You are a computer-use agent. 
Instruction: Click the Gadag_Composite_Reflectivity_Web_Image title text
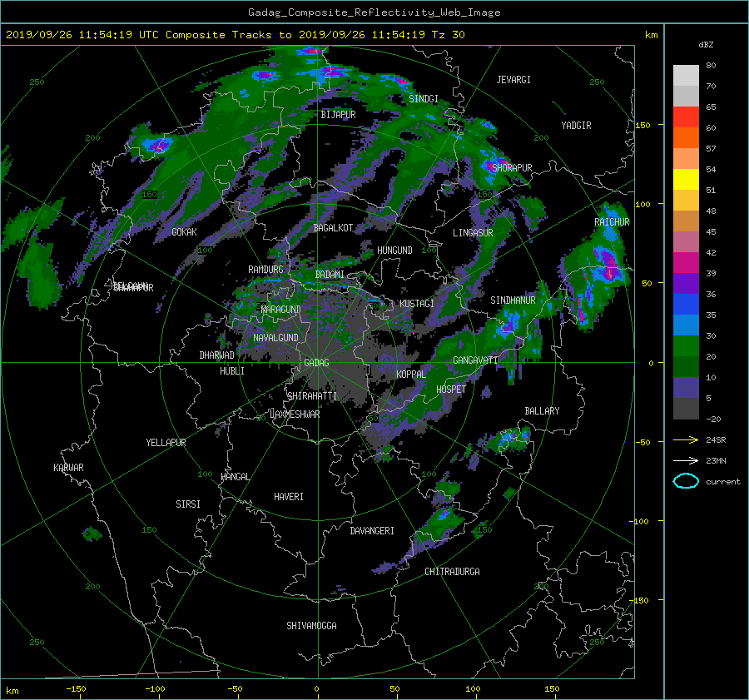tap(374, 12)
